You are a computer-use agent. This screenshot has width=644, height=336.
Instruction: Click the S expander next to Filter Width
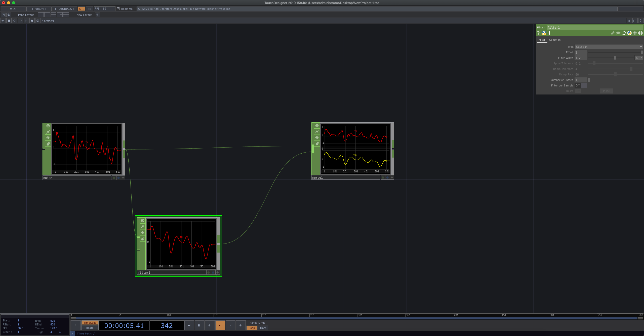(636, 58)
